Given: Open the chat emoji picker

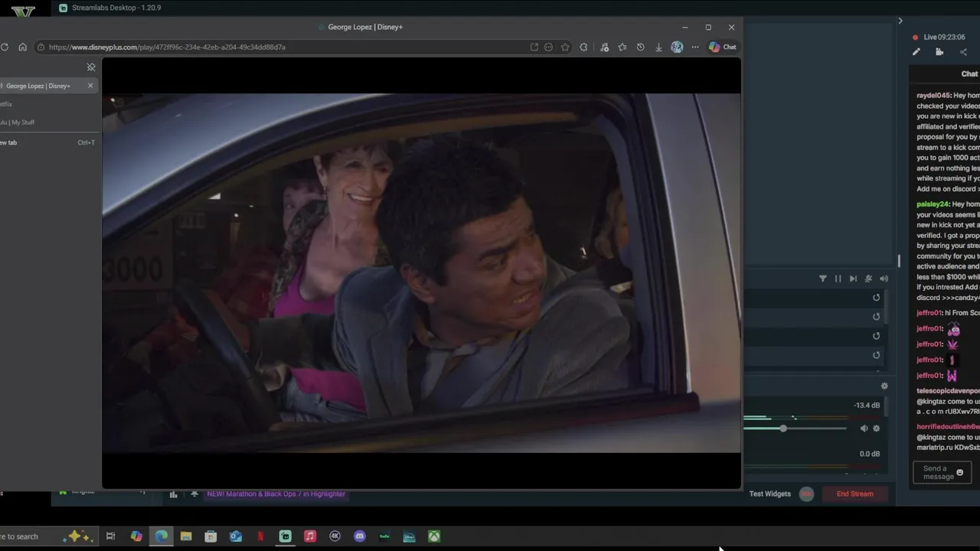Looking at the screenshot, I should (959, 472).
